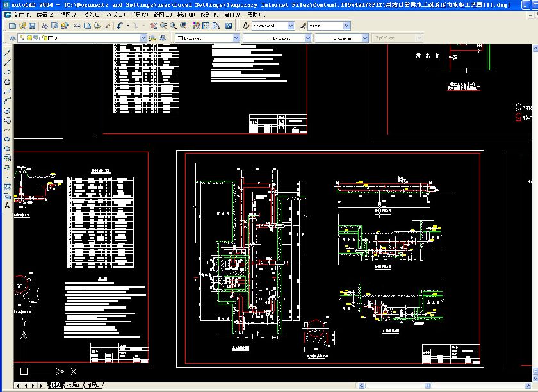Open the Tools menu (工具)
Image resolution: width=538 pixels, height=392 pixels.
pos(140,15)
